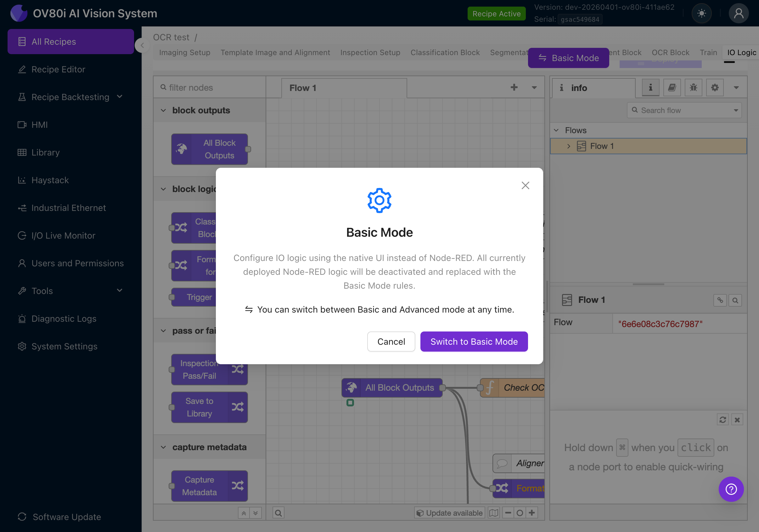This screenshot has width=759, height=532.
Task: Click the debug messages bug icon
Action: [x=693, y=88]
